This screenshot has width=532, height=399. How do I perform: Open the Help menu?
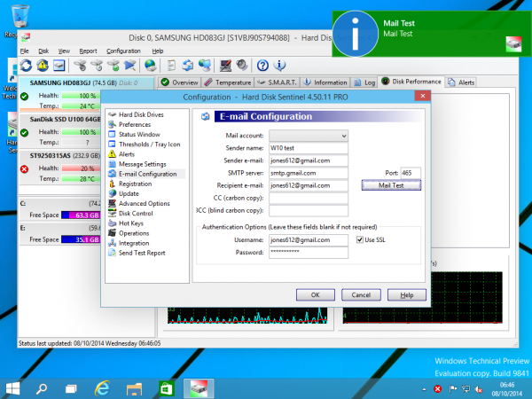158,51
